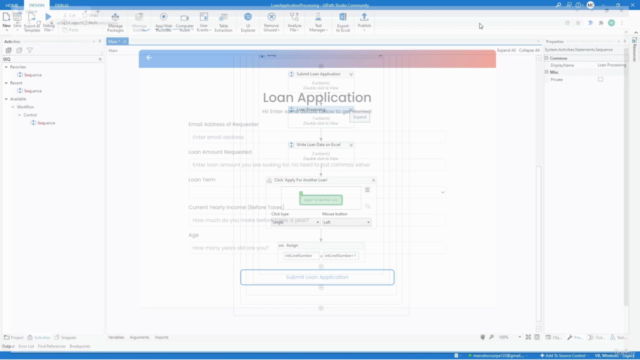Open the Arguments tab

(139, 337)
